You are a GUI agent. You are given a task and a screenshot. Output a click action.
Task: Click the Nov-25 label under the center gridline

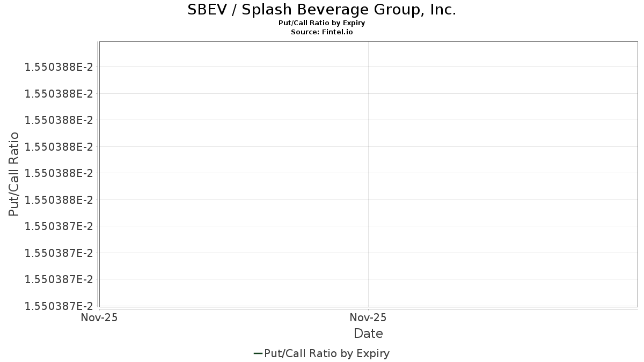368,317
